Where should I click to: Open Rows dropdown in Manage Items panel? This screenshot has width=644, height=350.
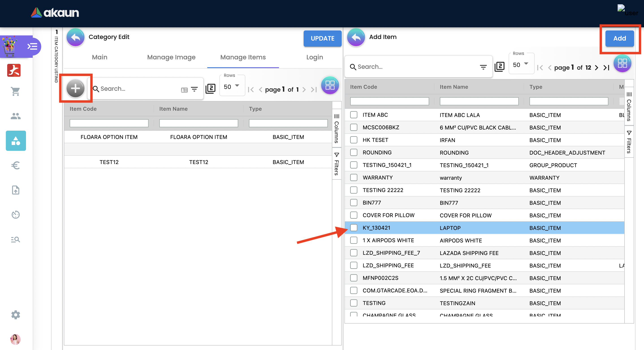(x=232, y=87)
